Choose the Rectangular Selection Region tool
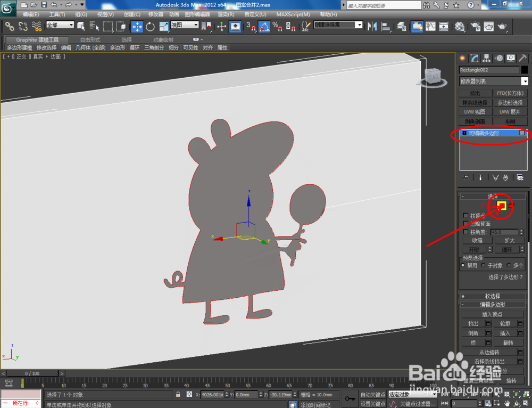The height and width of the screenshot is (408, 532). [107, 26]
